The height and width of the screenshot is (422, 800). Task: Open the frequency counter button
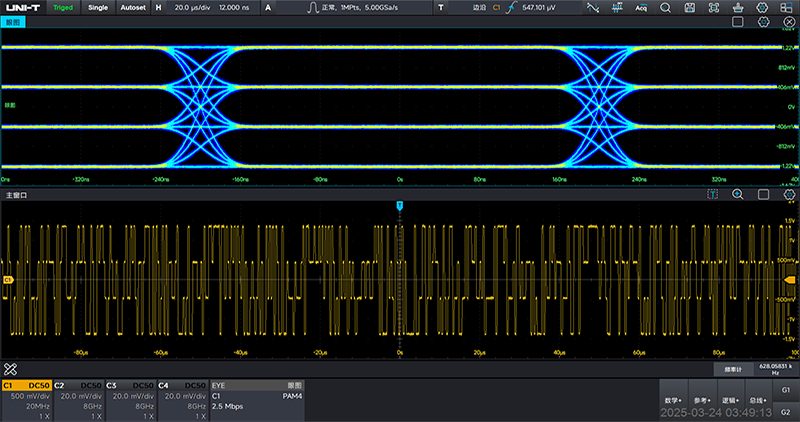pyautogui.click(x=733, y=369)
